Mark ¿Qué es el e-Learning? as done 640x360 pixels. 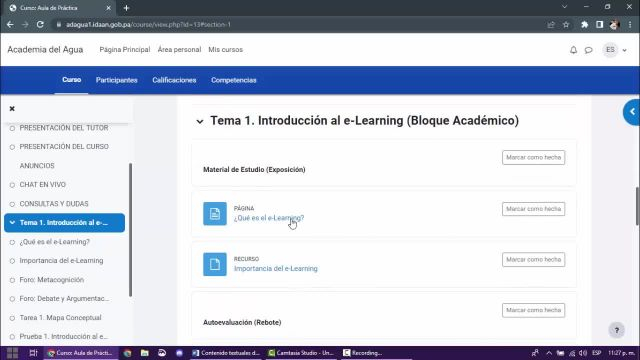click(533, 209)
